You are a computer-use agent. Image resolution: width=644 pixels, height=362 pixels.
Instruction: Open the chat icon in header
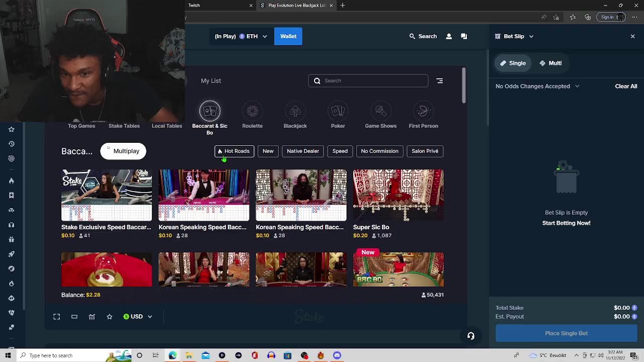point(464,36)
